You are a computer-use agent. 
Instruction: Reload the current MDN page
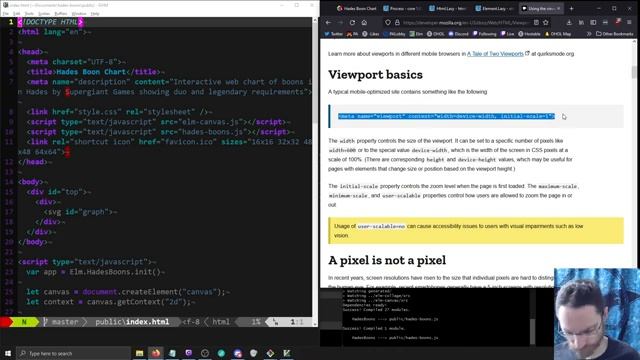pos(352,22)
